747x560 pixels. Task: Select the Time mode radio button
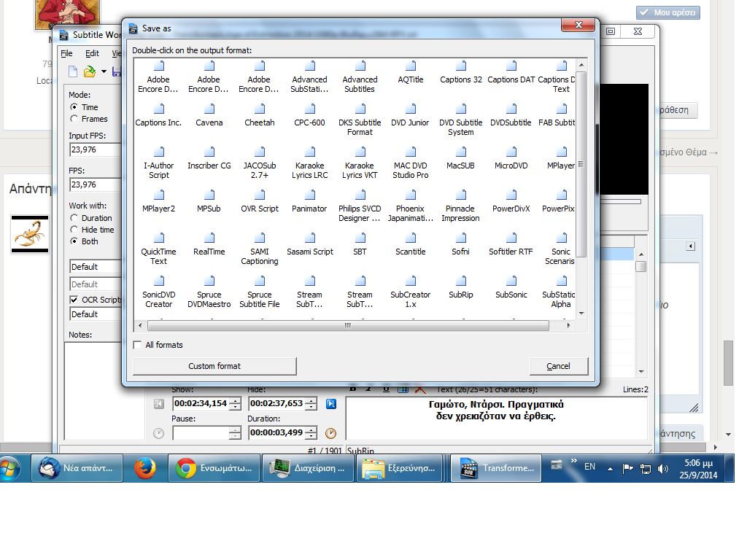point(74,107)
